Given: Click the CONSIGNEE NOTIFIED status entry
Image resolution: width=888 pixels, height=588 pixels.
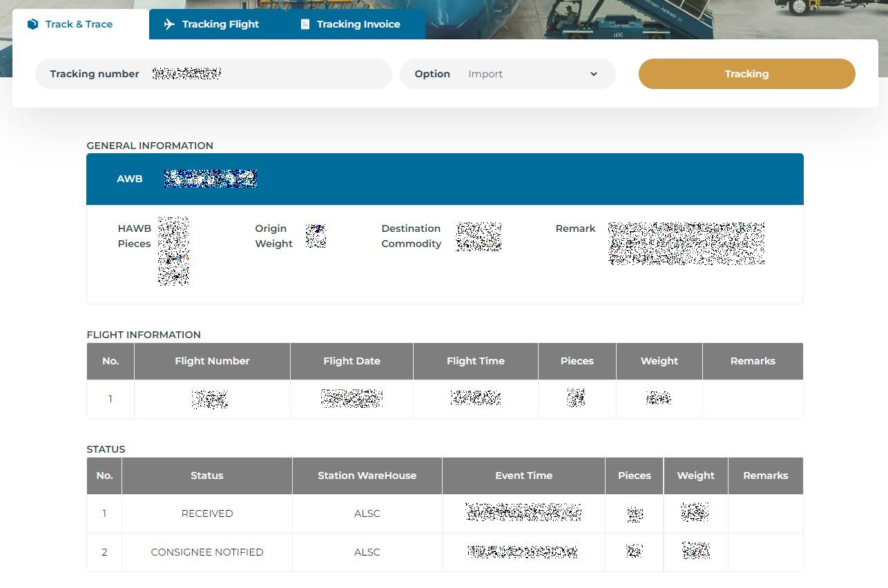Looking at the screenshot, I should [206, 552].
